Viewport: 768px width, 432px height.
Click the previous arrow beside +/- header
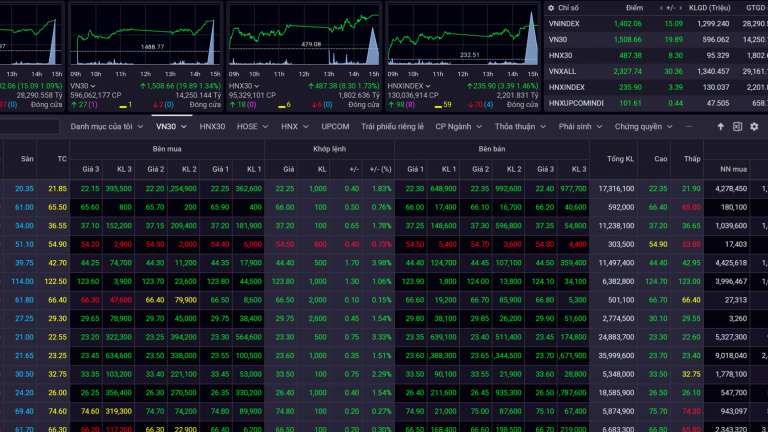coord(661,8)
